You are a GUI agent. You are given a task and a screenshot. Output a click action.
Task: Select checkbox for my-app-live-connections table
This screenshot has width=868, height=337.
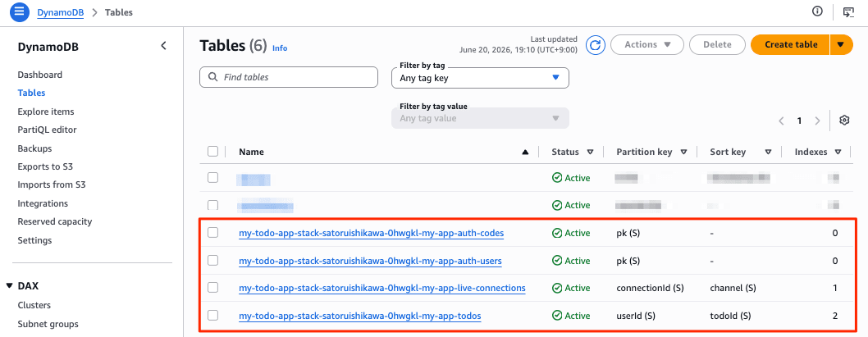pos(212,288)
